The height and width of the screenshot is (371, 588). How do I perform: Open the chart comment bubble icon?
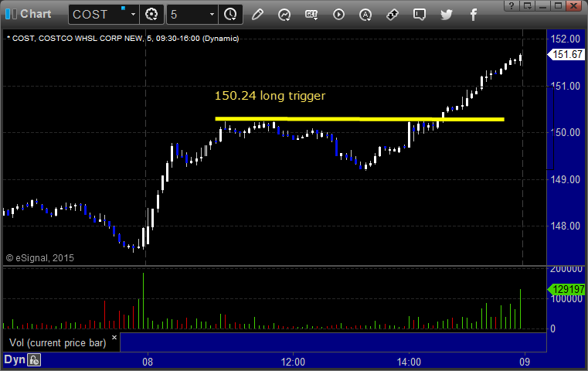point(420,15)
